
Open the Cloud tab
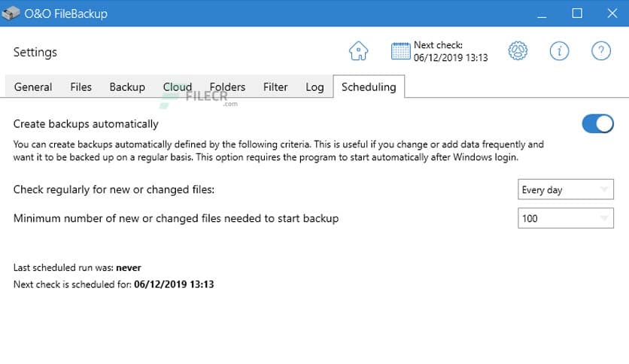tap(178, 87)
